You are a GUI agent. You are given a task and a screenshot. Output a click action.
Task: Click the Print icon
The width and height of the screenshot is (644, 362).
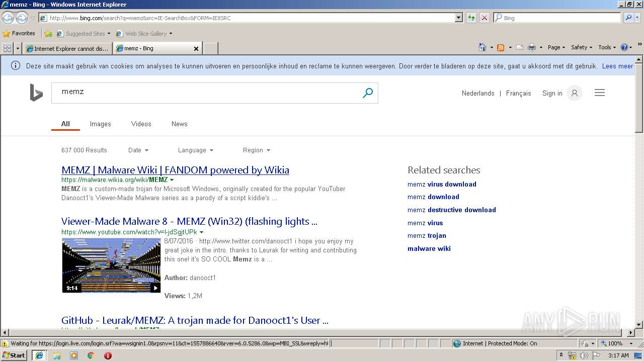click(x=532, y=47)
